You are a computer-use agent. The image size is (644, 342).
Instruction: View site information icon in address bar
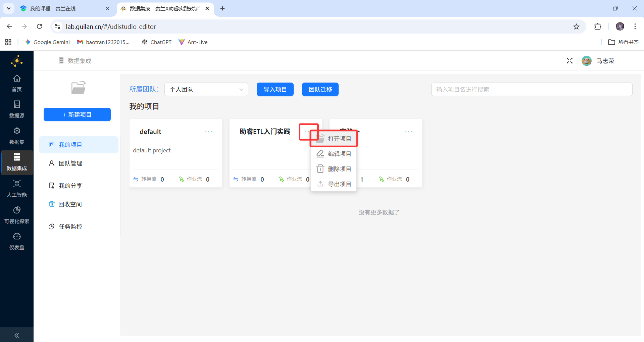(57, 27)
